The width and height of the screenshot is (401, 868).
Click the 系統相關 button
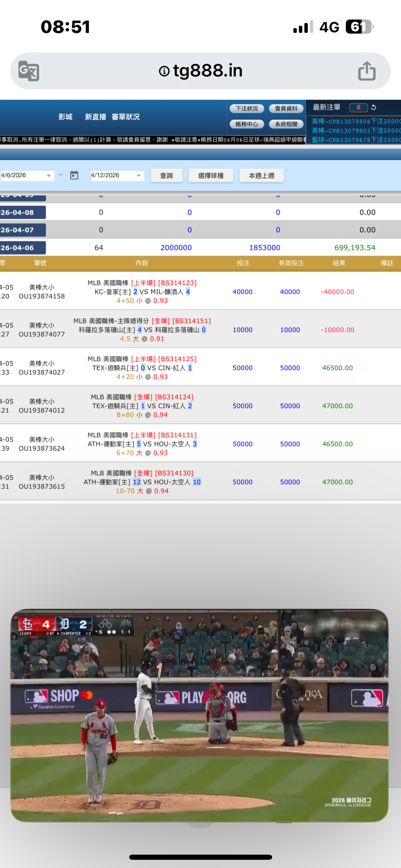point(286,124)
